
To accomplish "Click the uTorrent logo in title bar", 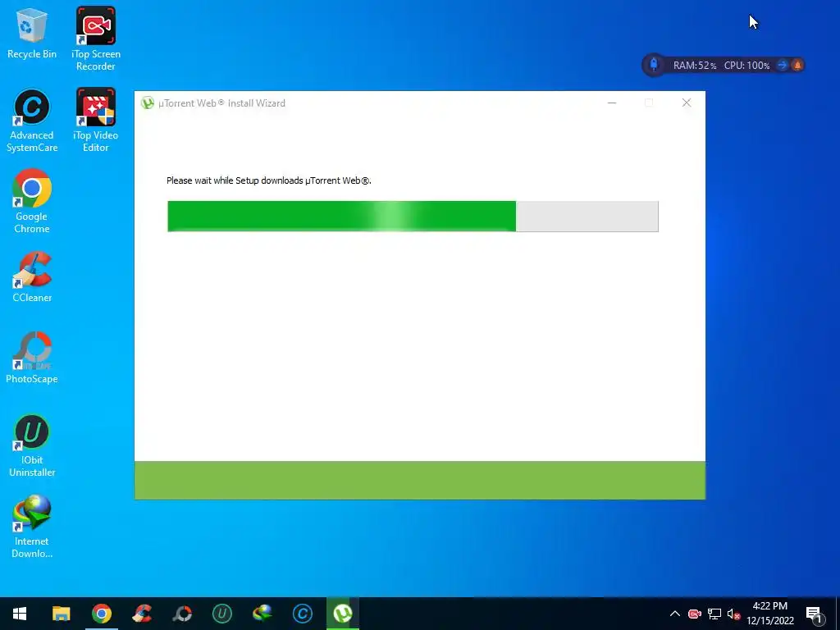I will 148,103.
